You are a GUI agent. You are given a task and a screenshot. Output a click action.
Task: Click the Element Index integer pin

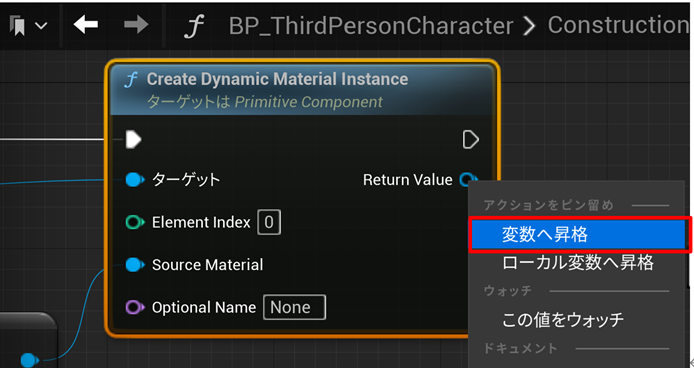coord(135,222)
